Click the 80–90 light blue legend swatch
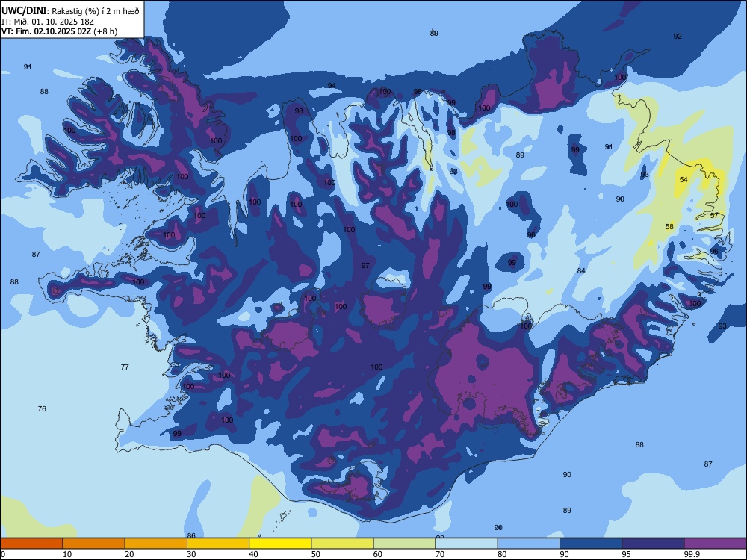This screenshot has width=747, height=560. (529, 544)
